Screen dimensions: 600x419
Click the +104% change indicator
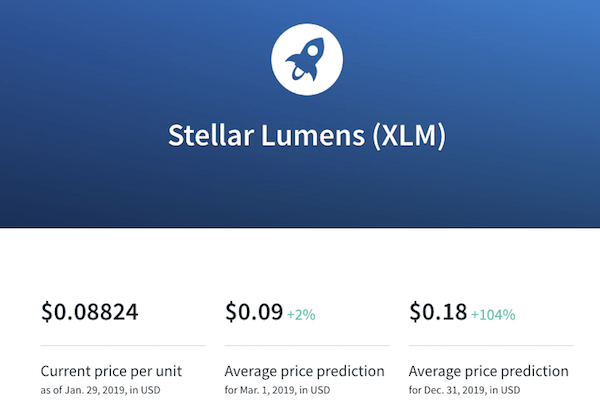(x=493, y=315)
